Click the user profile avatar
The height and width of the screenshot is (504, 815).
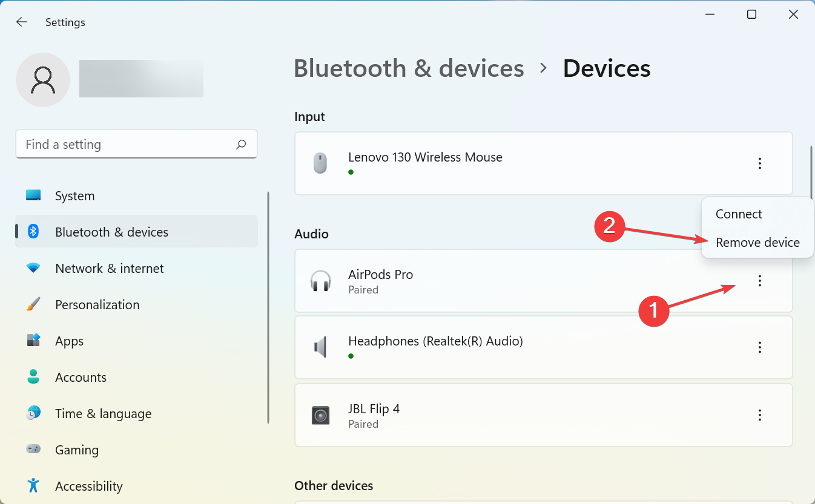43,80
